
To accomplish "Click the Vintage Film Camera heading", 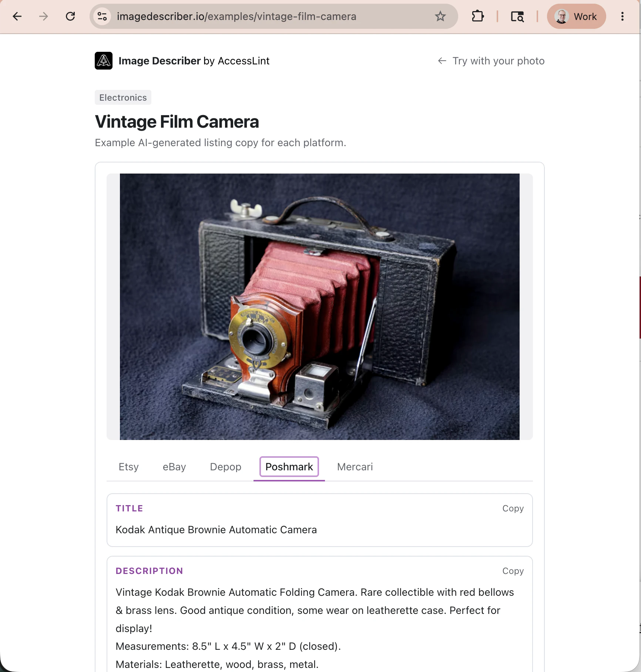I will 177,122.
